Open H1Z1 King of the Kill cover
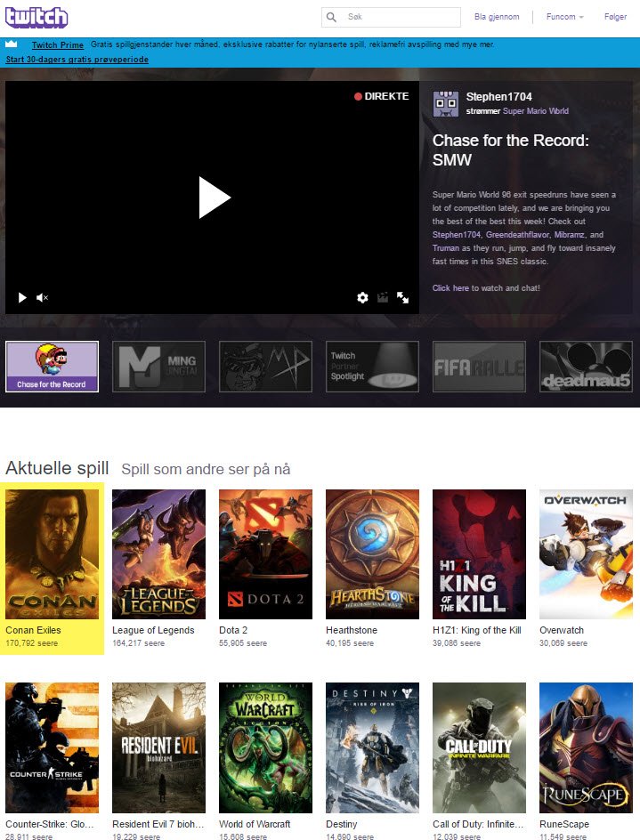Image resolution: width=640 pixels, height=840 pixels. pos(479,554)
